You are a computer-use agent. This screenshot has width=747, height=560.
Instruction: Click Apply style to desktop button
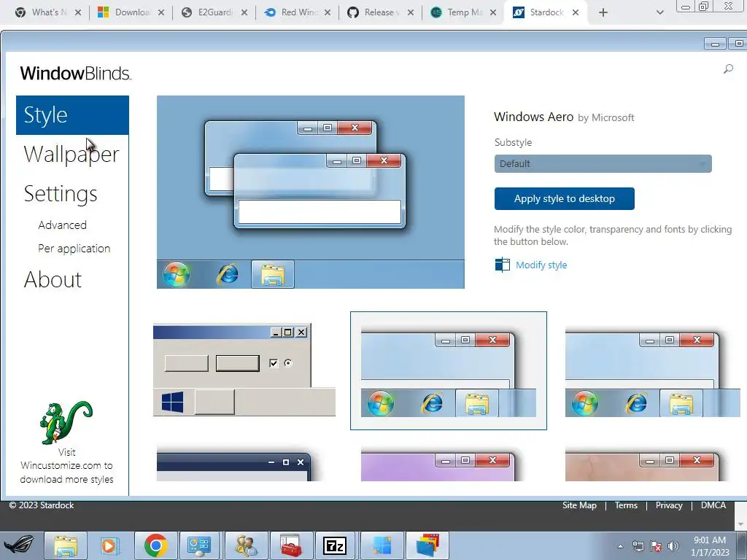[x=564, y=198]
